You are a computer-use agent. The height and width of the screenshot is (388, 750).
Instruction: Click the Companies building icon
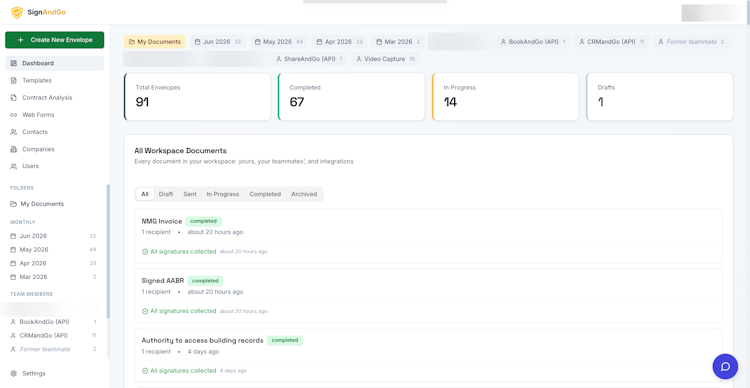13,149
